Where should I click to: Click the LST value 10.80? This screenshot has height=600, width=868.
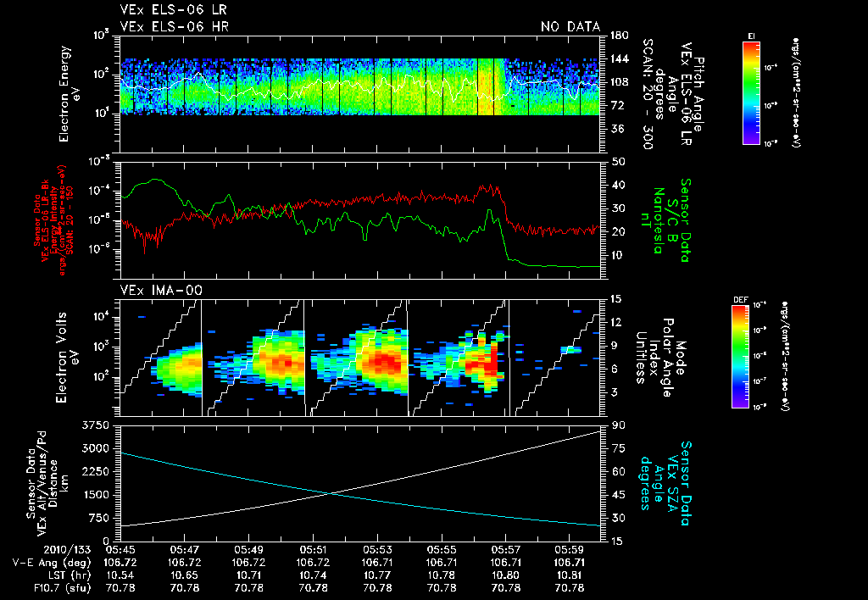505,575
